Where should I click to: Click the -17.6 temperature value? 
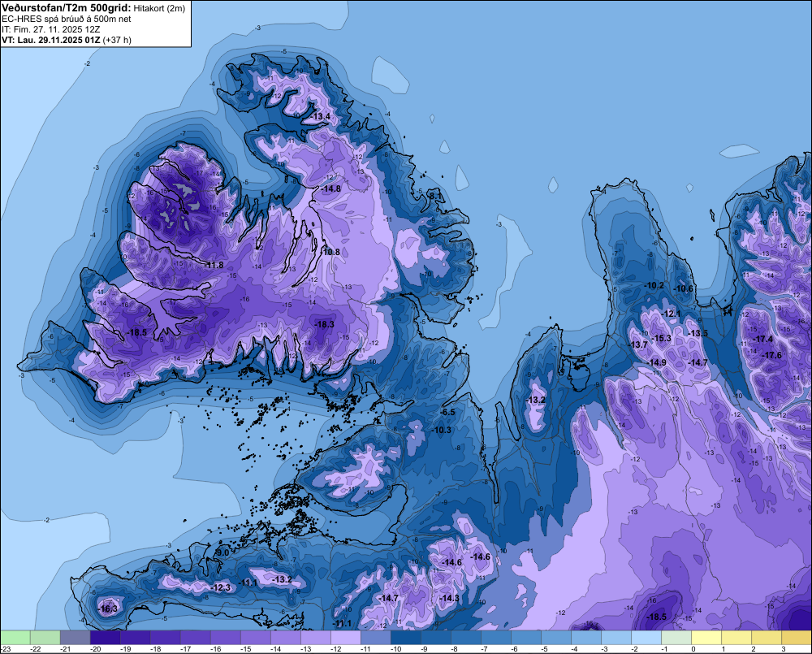(772, 355)
